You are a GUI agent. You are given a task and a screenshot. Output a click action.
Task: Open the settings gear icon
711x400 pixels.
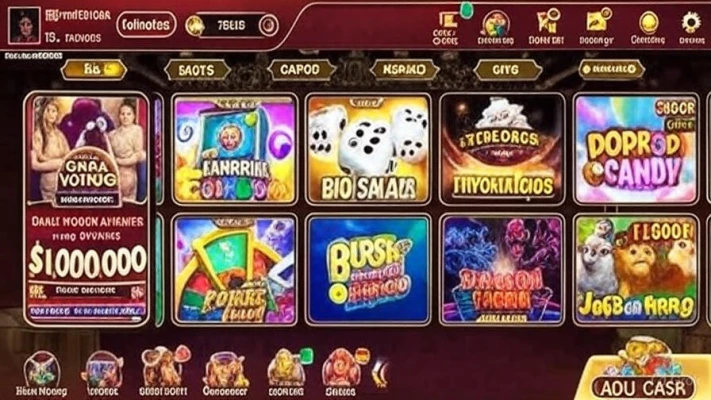(x=691, y=24)
